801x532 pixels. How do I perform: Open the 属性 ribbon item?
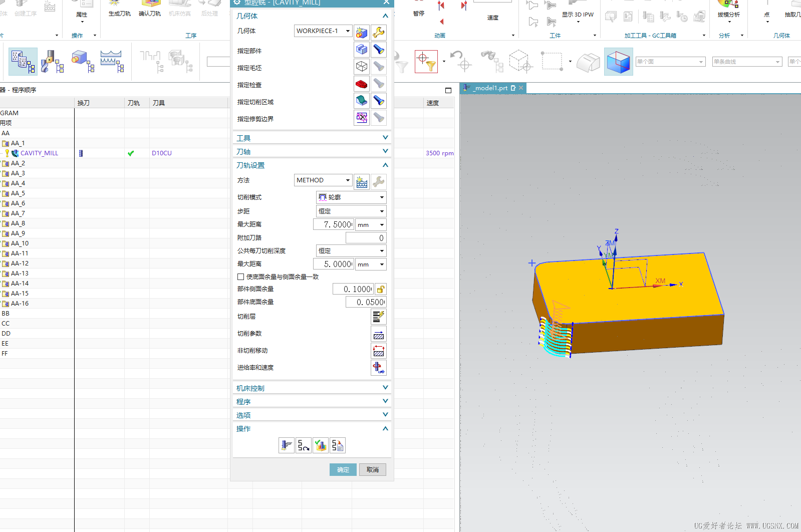click(82, 11)
